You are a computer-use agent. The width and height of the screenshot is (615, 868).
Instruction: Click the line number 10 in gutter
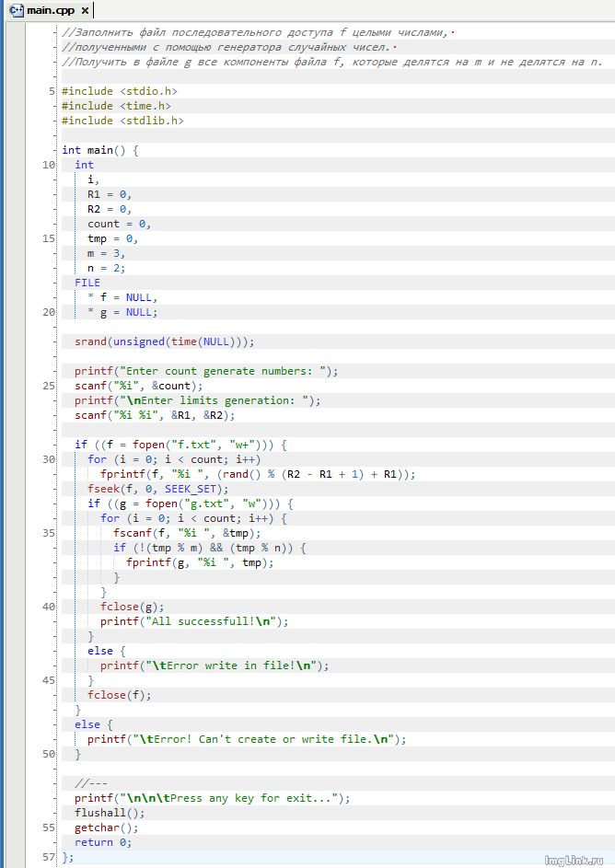tap(49, 165)
